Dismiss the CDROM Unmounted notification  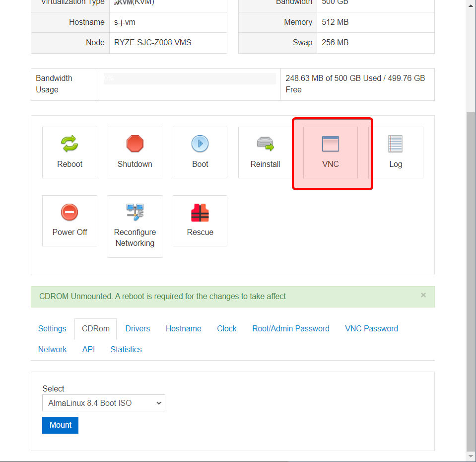pyautogui.click(x=423, y=295)
